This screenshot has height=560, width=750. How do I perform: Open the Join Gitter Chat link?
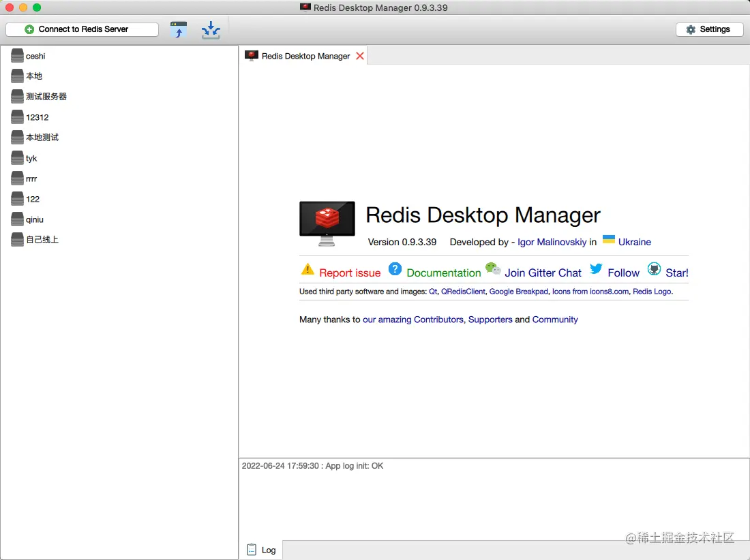[x=543, y=273]
